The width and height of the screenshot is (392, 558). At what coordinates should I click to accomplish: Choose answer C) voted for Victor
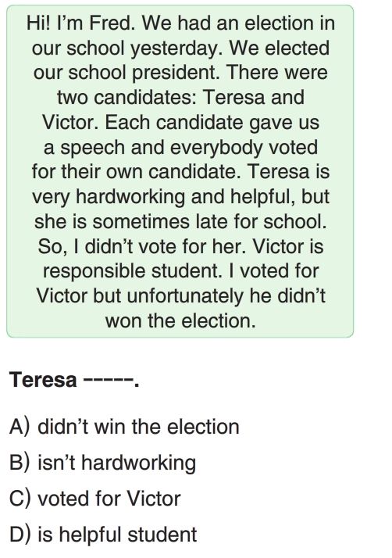click(x=95, y=499)
